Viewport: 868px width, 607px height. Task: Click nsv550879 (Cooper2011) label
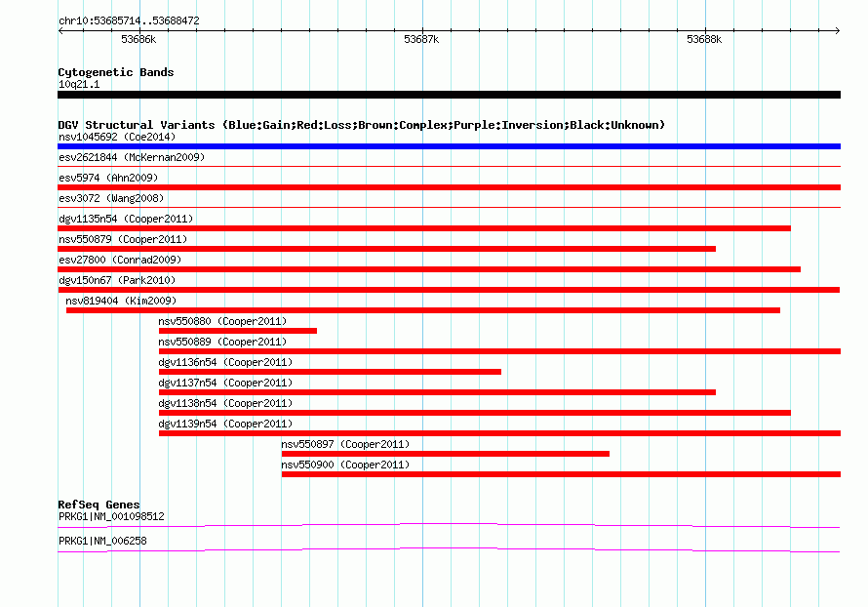(123, 239)
